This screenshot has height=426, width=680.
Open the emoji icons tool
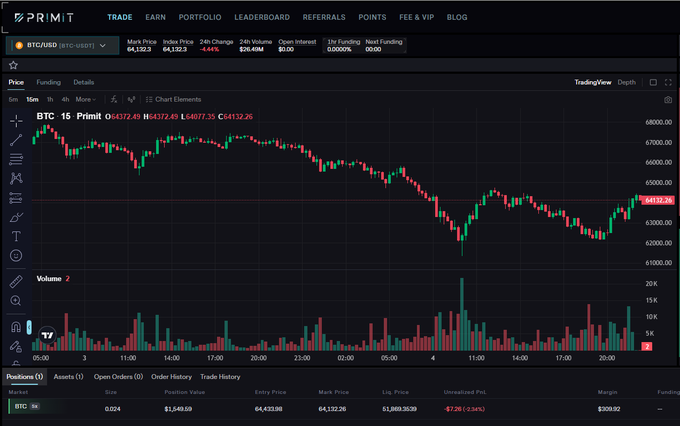pyautogui.click(x=16, y=256)
